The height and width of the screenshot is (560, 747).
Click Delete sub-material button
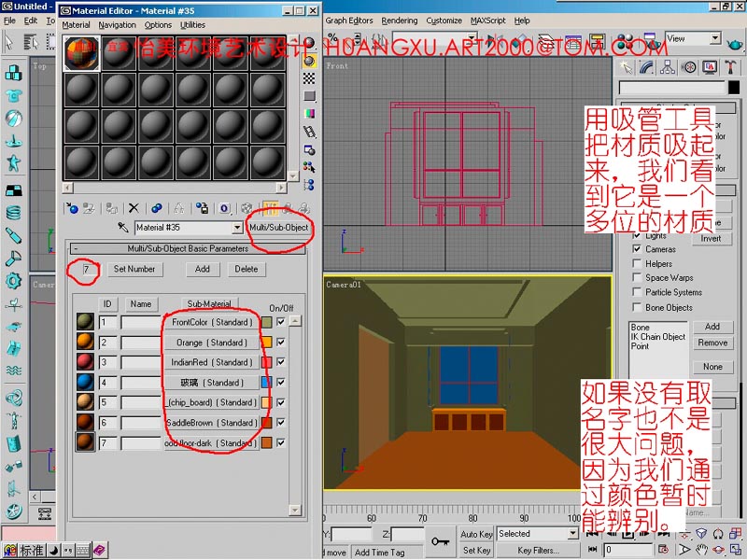pos(247,269)
